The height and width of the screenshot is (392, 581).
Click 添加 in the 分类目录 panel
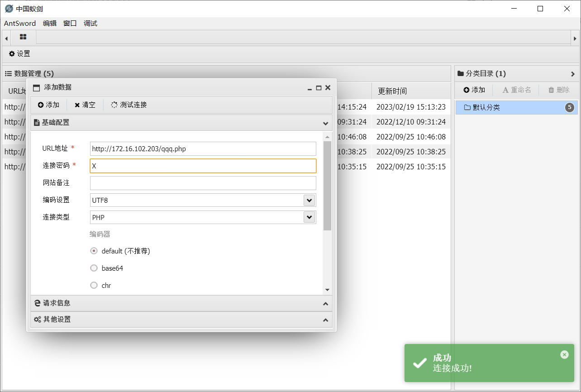point(474,90)
